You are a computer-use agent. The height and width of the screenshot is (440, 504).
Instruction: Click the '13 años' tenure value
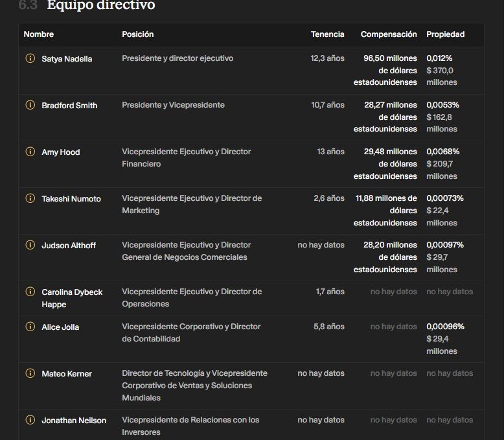[330, 152]
